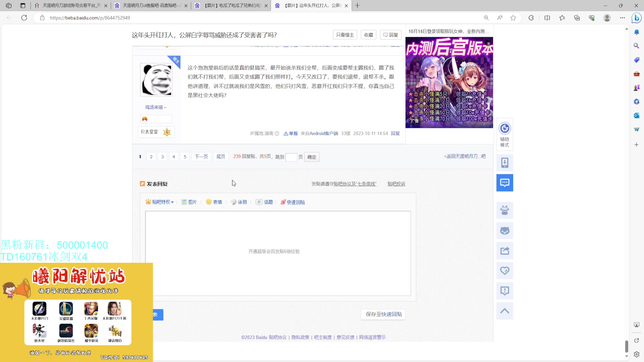The width and height of the screenshot is (644, 362).
Task: Open 辅助模式 assist mode in sidebar
Action: (504, 134)
